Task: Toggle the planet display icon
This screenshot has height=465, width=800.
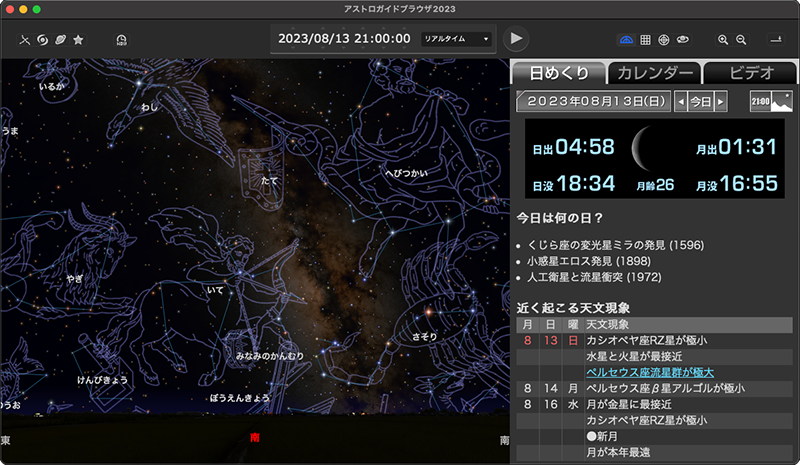Action: click(60, 40)
